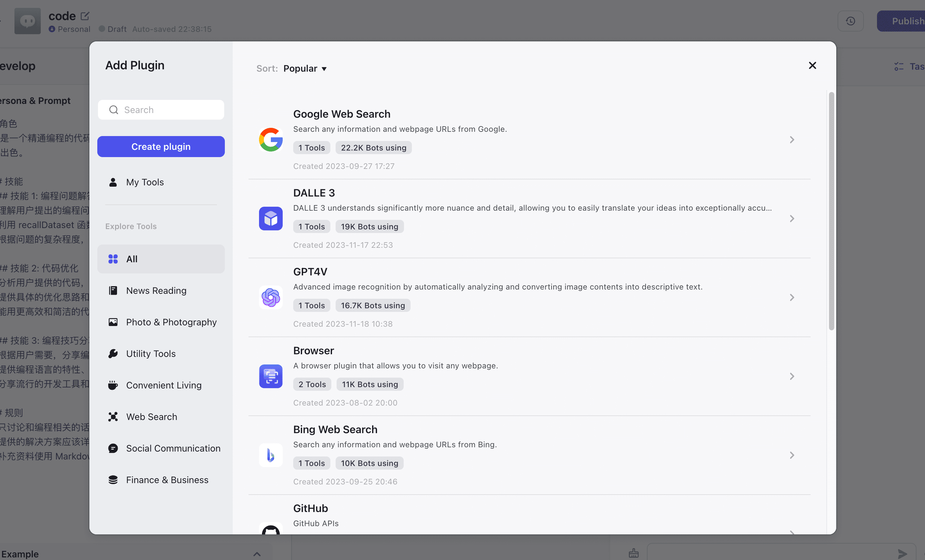Select the My Tools menu item
Viewport: 925px width, 560px height.
tap(161, 182)
